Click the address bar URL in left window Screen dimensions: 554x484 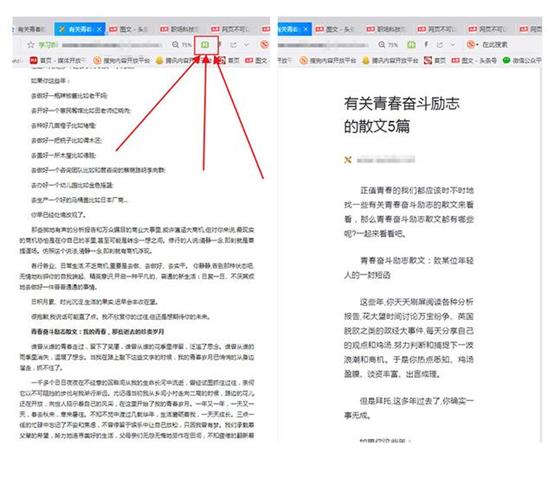pyautogui.click(x=112, y=45)
